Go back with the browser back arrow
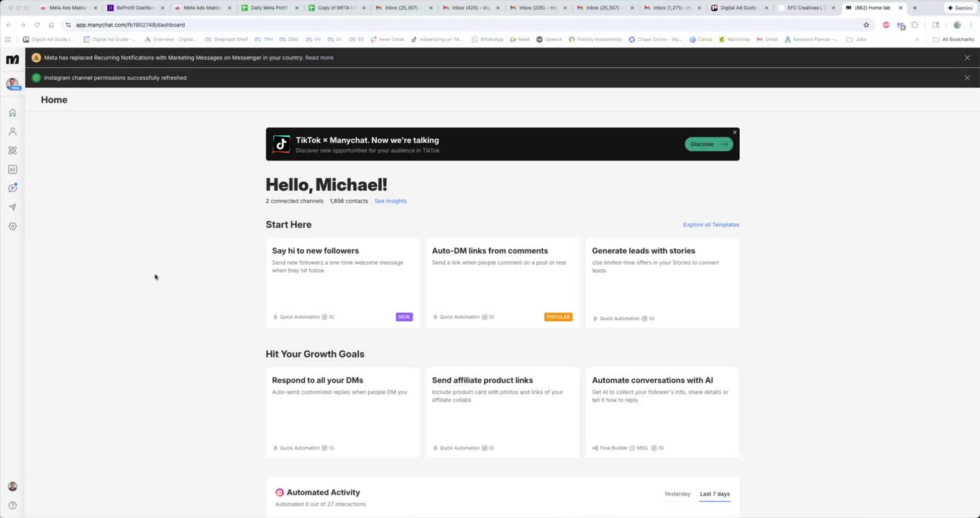This screenshot has height=518, width=980. pos(9,24)
